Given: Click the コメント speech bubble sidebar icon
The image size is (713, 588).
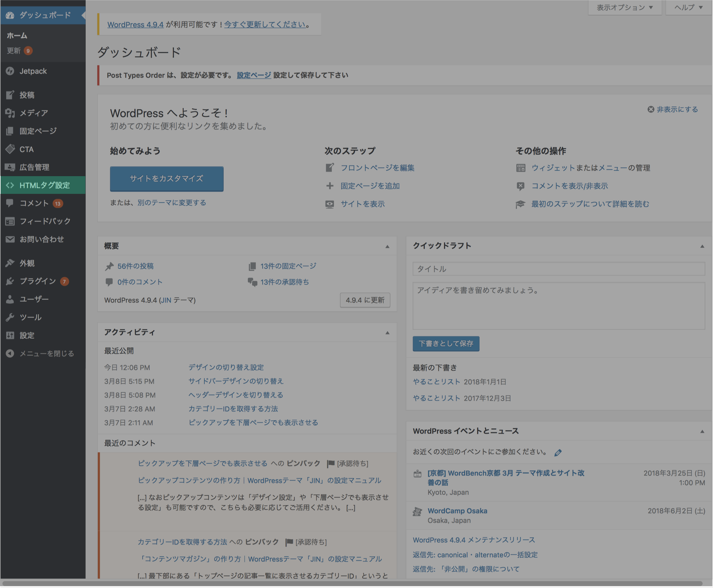Looking at the screenshot, I should [x=10, y=203].
